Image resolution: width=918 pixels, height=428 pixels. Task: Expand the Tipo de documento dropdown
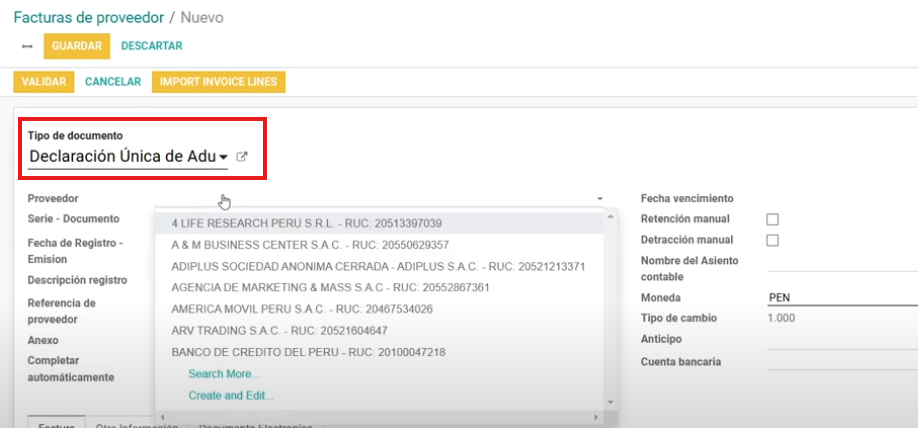(223, 157)
